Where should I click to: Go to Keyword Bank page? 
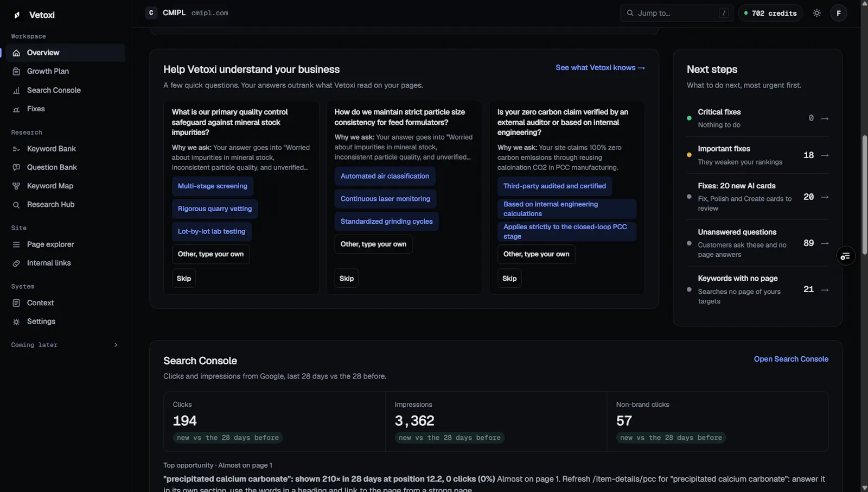(66, 149)
